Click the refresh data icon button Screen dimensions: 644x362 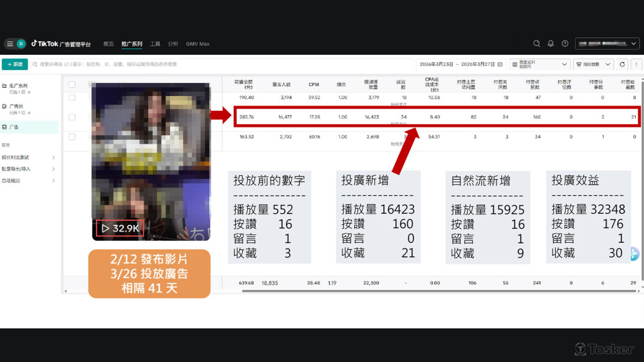pos(622,64)
